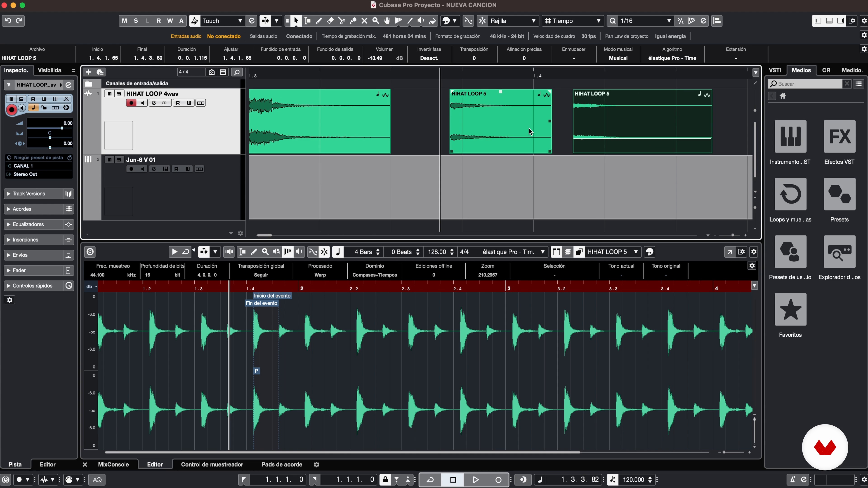Viewport: 868px width, 488px height.
Task: Mute the Jun-6 V 01 track
Action: [109, 160]
